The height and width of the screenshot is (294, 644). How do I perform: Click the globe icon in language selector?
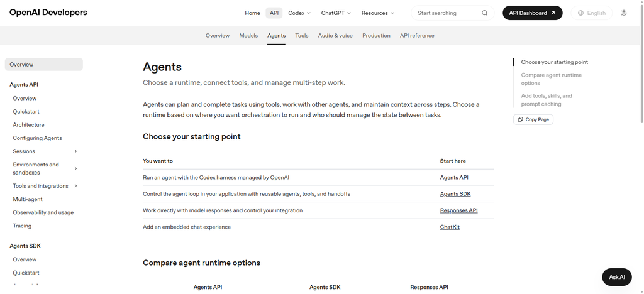(x=580, y=13)
